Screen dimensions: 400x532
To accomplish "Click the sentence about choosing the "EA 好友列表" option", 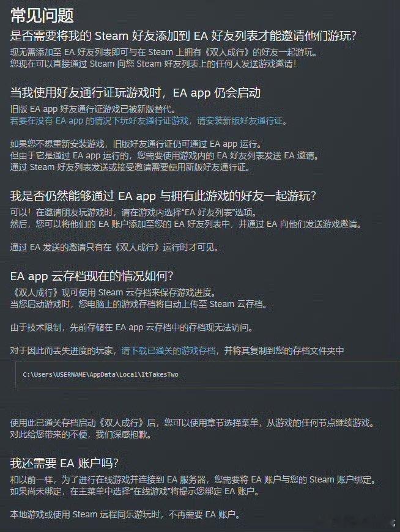I will tap(134, 212).
